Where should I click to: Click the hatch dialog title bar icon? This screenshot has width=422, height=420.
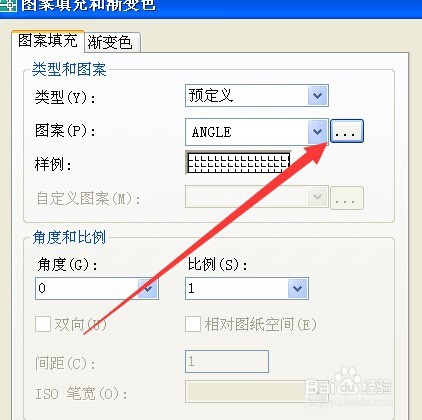pos(8,5)
